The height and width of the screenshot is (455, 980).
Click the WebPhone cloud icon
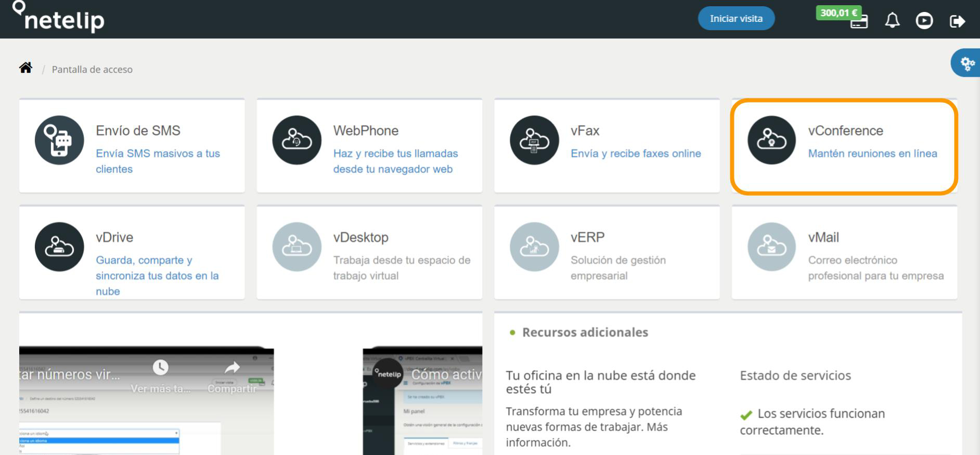click(297, 140)
